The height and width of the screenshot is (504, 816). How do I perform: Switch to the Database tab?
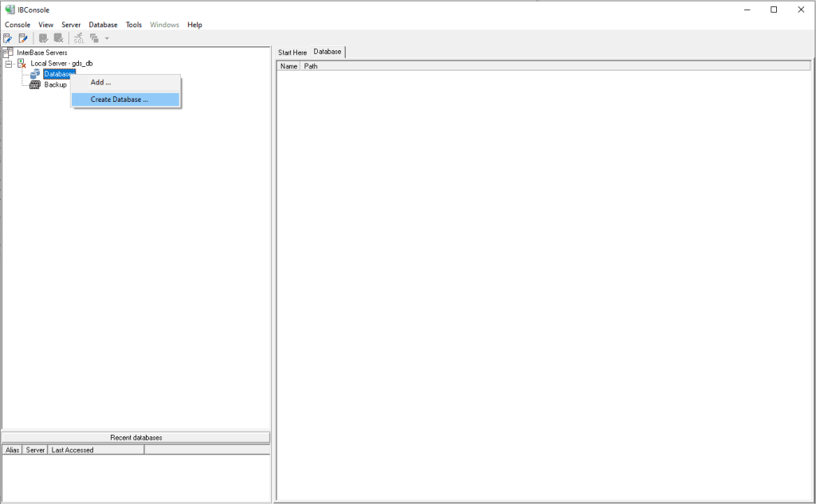click(328, 52)
